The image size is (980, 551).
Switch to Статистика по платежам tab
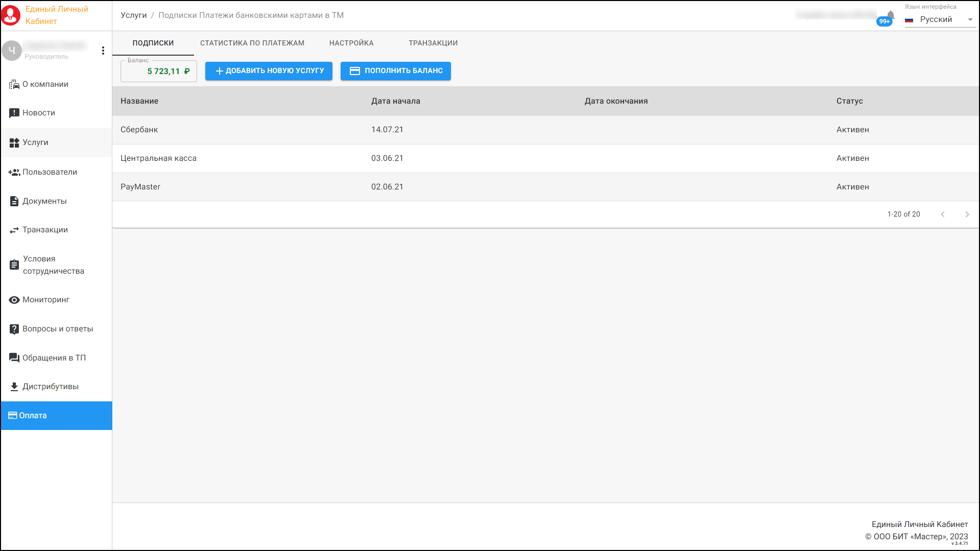252,43
